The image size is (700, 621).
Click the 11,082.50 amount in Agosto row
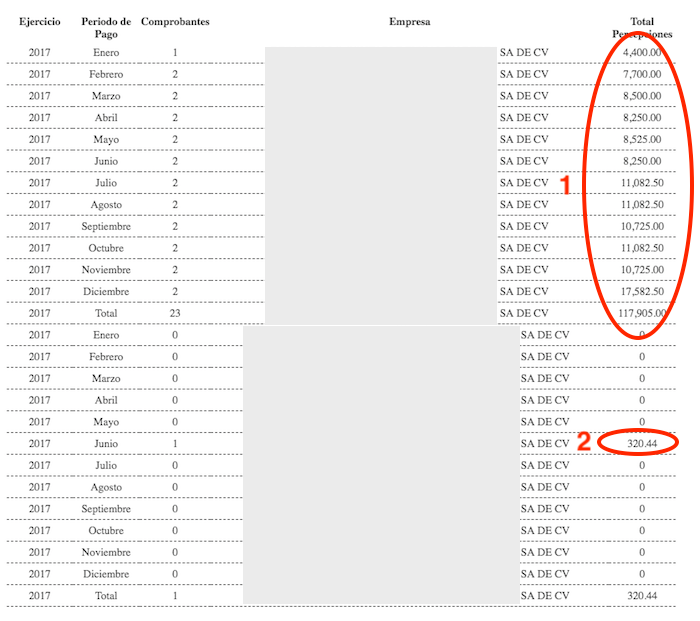pos(642,204)
